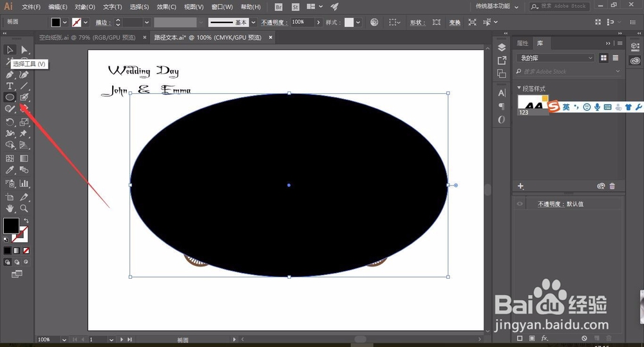The height and width of the screenshot is (347, 644).
Task: Select the Mesh tool
Action: (10, 158)
